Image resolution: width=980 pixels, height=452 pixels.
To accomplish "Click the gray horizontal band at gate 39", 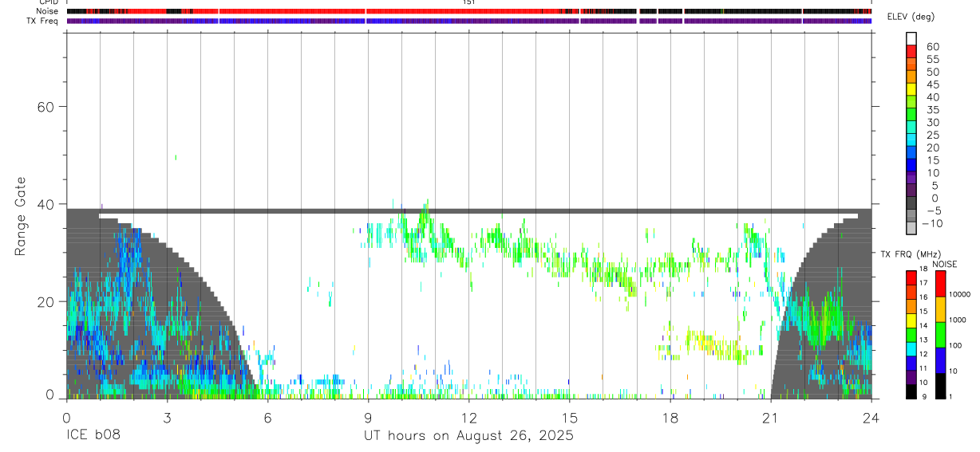I will click(x=468, y=211).
